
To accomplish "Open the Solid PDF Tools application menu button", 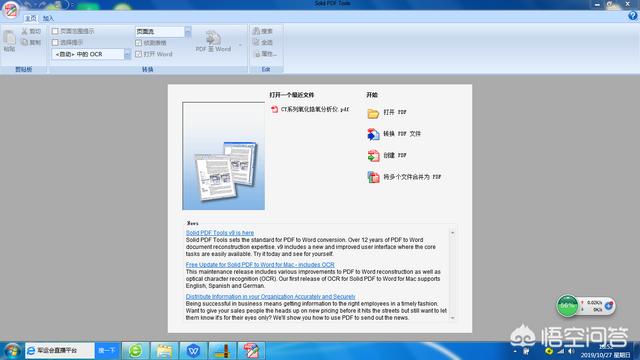I will (x=10, y=9).
